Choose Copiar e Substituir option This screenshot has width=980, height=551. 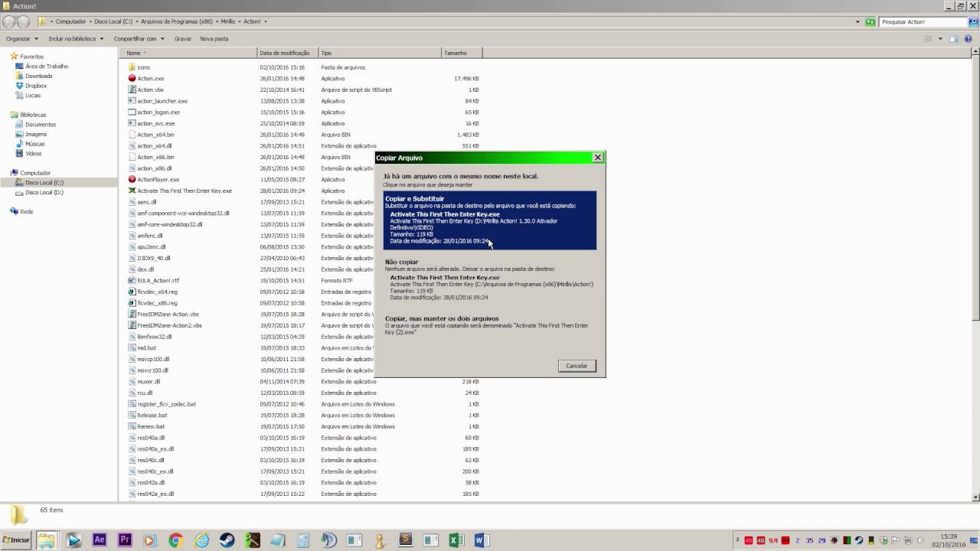489,220
